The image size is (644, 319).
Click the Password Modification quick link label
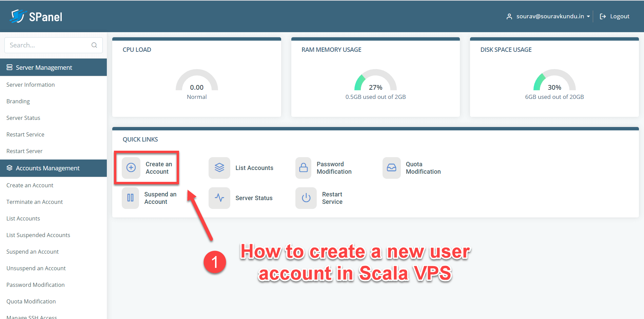tap(334, 168)
